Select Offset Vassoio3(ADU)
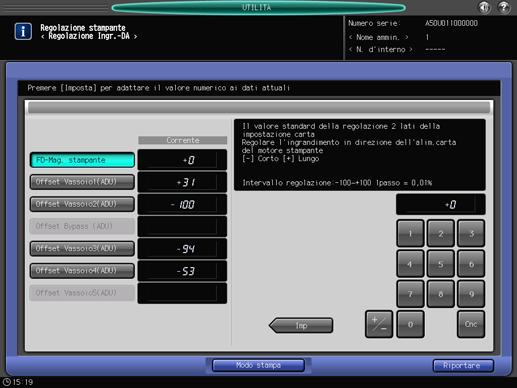Viewport: 517px width, 388px height. tap(82, 248)
